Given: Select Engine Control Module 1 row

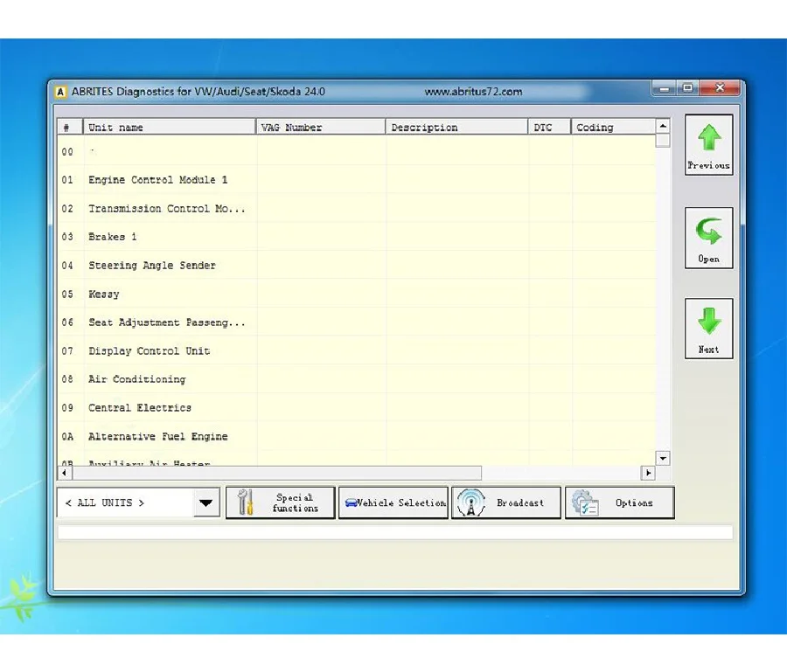Looking at the screenshot, I should coord(357,179).
